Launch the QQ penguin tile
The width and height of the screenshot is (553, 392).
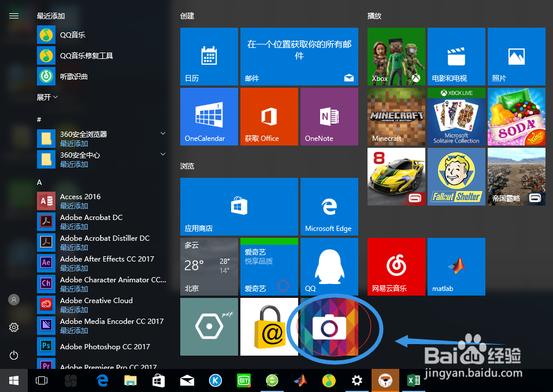[x=329, y=267]
